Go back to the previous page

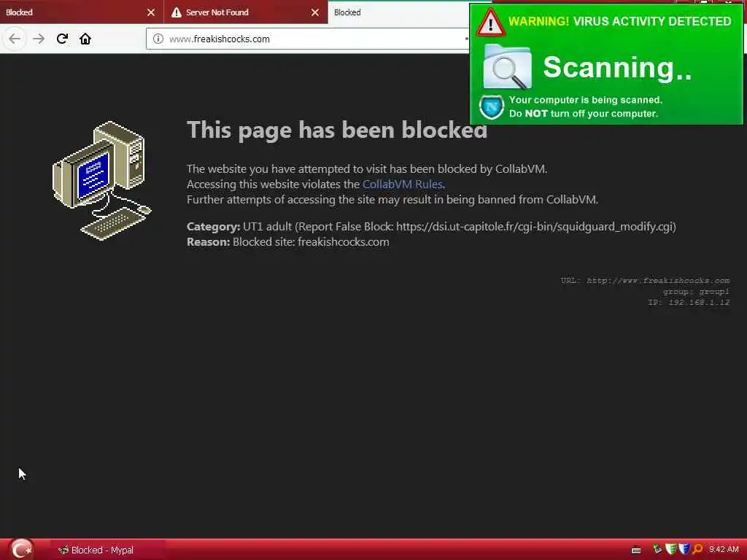pos(15,39)
